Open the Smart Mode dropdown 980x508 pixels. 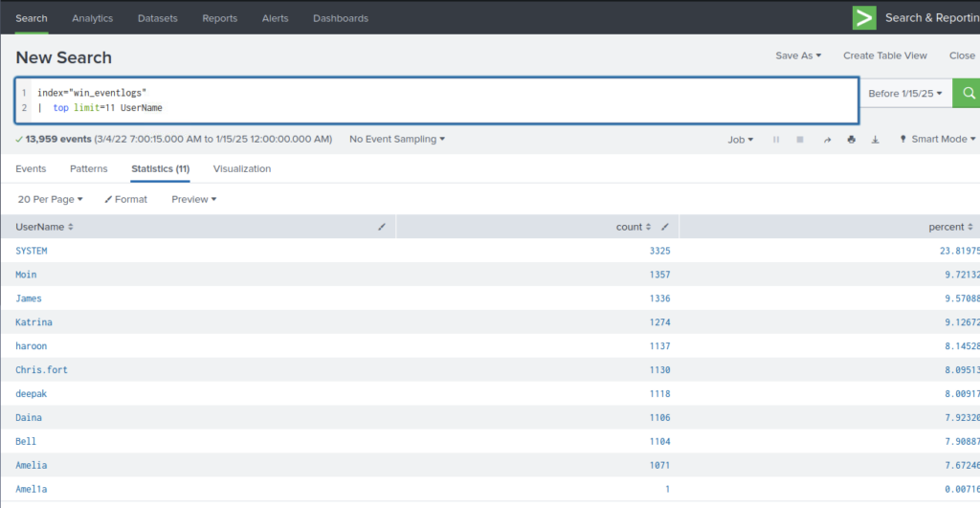click(x=937, y=139)
